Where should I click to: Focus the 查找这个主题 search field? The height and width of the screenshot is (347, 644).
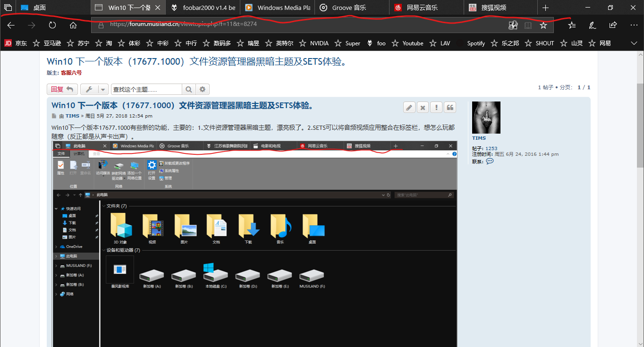[x=146, y=89]
